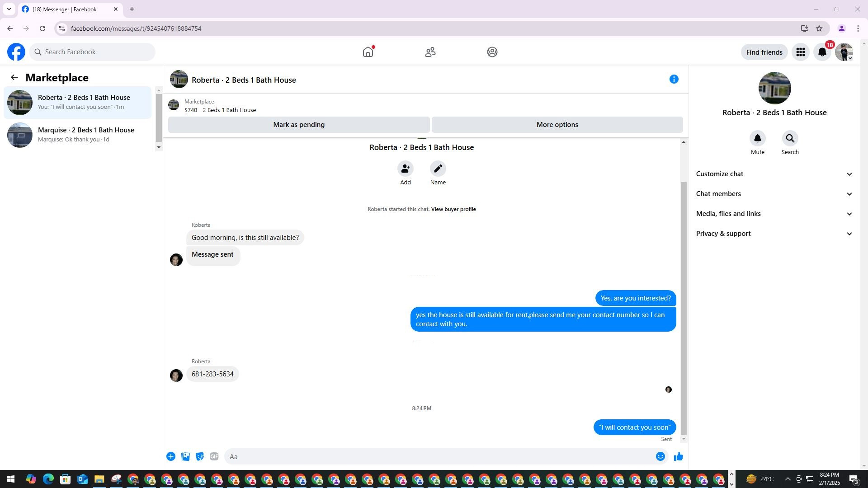The height and width of the screenshot is (488, 868).
Task: Search in conversation using magnifier icon
Action: point(790,139)
